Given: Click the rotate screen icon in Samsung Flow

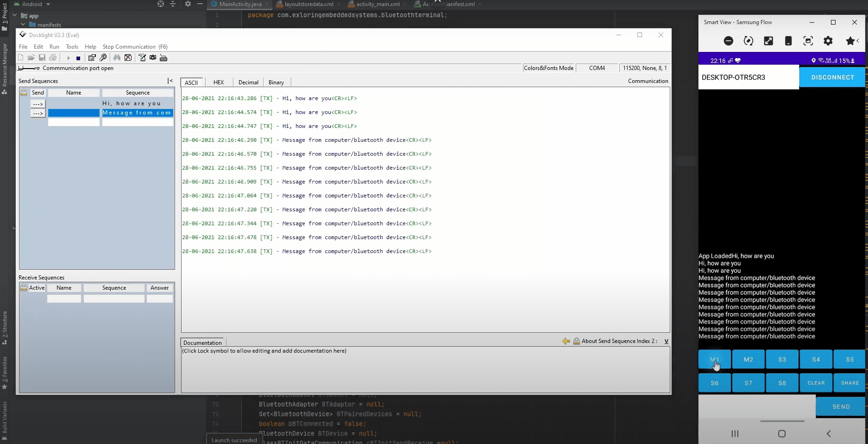Looking at the screenshot, I should click(748, 41).
